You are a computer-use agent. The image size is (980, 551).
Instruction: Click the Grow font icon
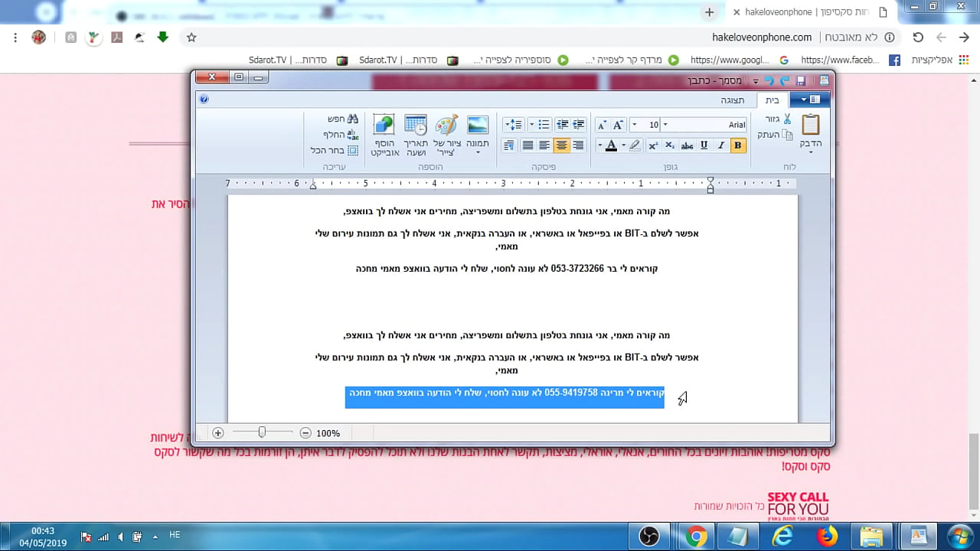[618, 125]
